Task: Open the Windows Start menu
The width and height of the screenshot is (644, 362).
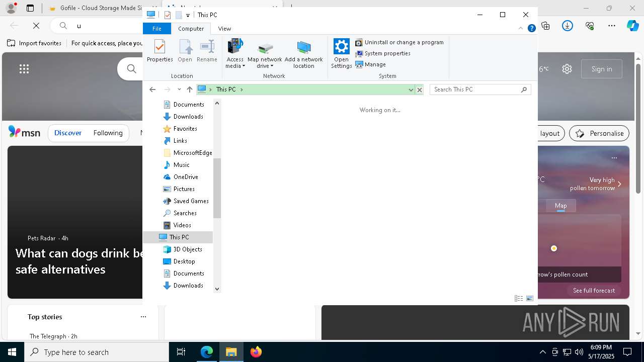Action: [12, 352]
